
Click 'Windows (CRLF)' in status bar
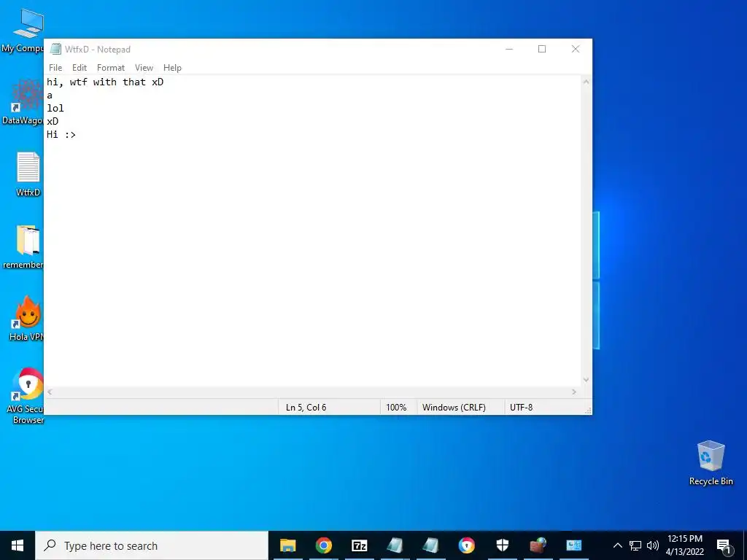[454, 407]
